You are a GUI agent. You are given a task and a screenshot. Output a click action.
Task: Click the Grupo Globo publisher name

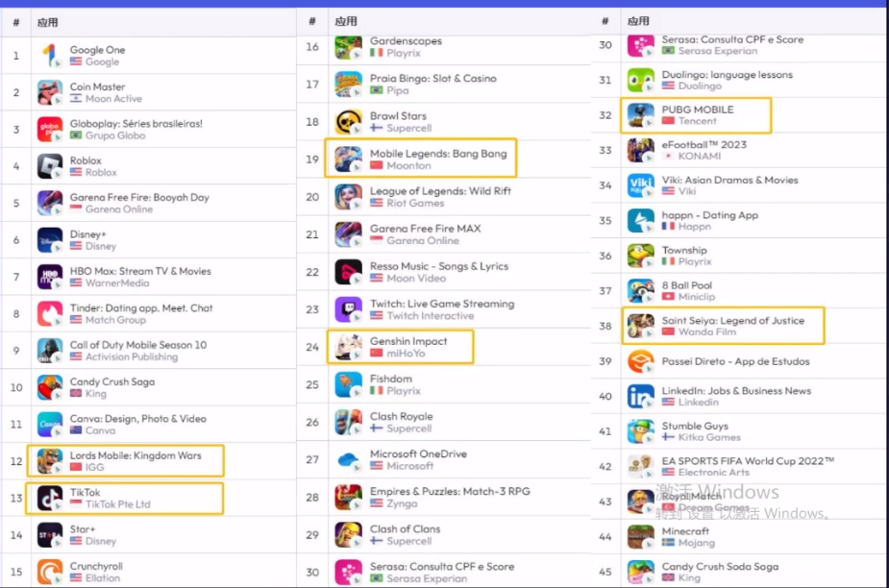point(115,135)
